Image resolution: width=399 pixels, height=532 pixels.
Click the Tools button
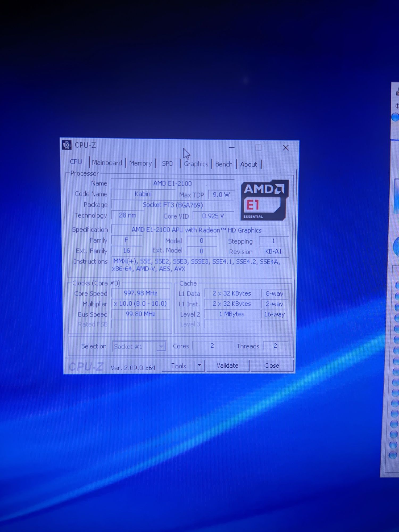178,366
